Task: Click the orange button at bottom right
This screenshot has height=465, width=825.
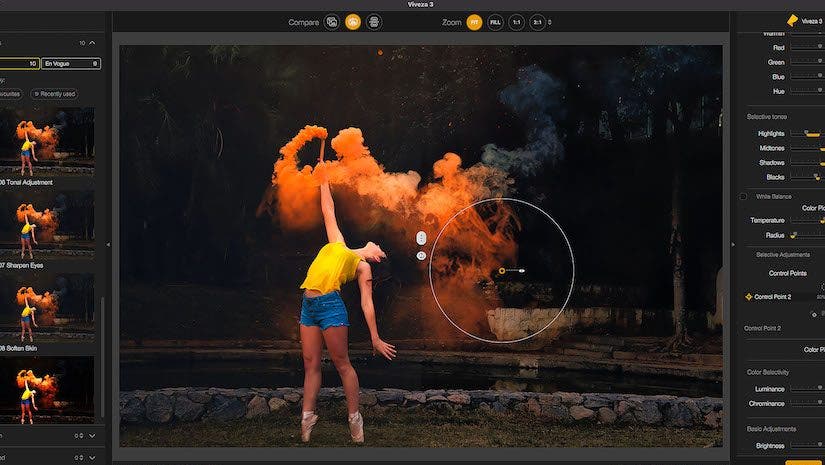Action: 805,462
